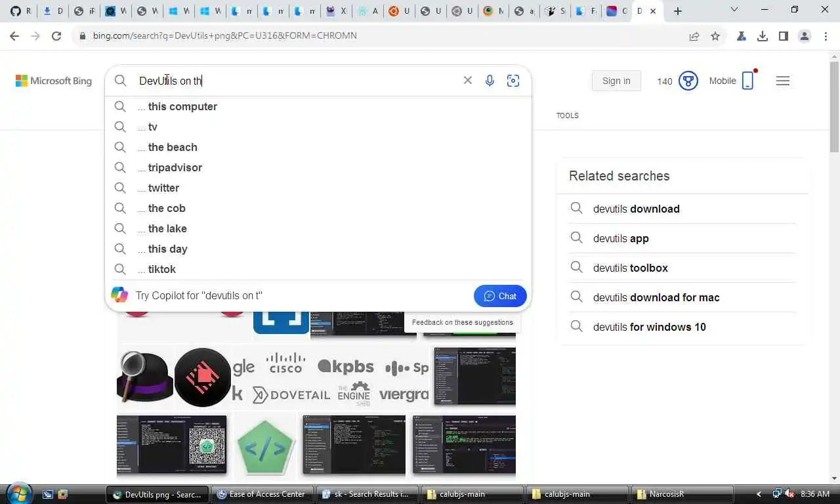Open a new browser tab
Viewport: 840px width, 504px height.
pos(678,11)
